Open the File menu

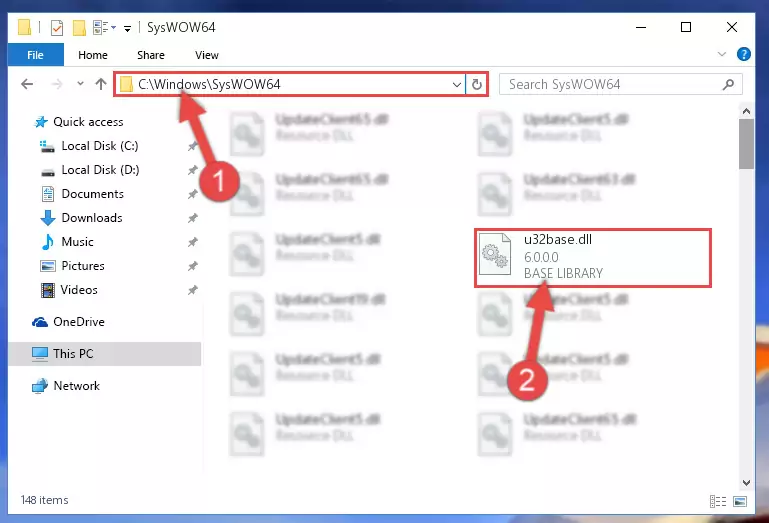tap(35, 55)
